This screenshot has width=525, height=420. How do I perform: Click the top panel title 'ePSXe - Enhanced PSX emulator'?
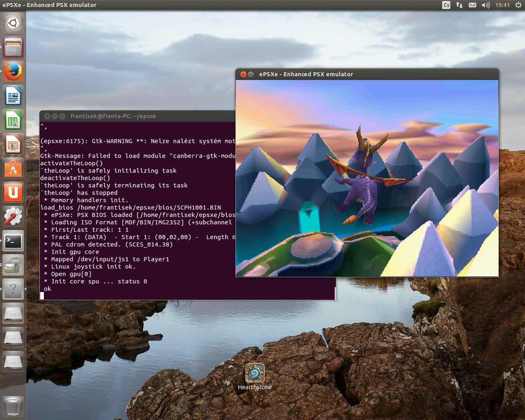pyautogui.click(x=49, y=5)
